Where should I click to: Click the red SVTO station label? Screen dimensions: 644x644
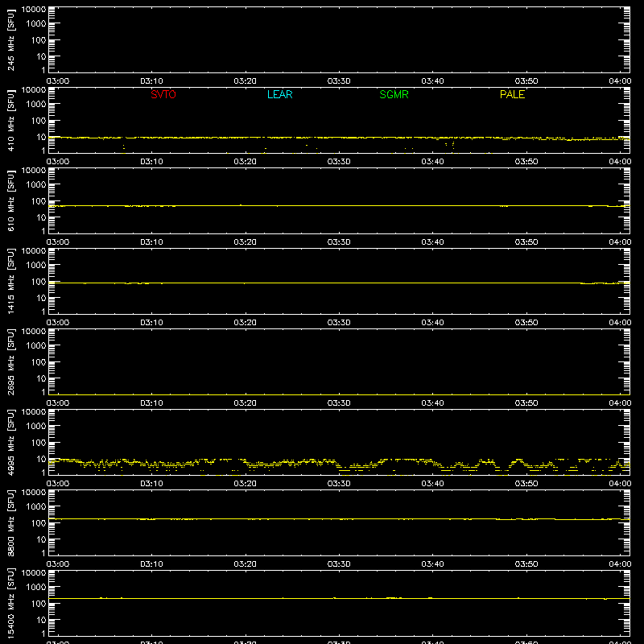(163, 94)
